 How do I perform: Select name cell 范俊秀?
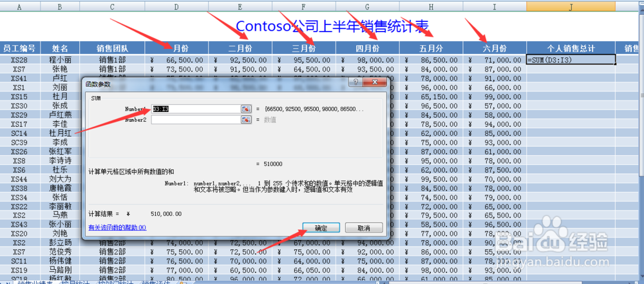coord(60,252)
